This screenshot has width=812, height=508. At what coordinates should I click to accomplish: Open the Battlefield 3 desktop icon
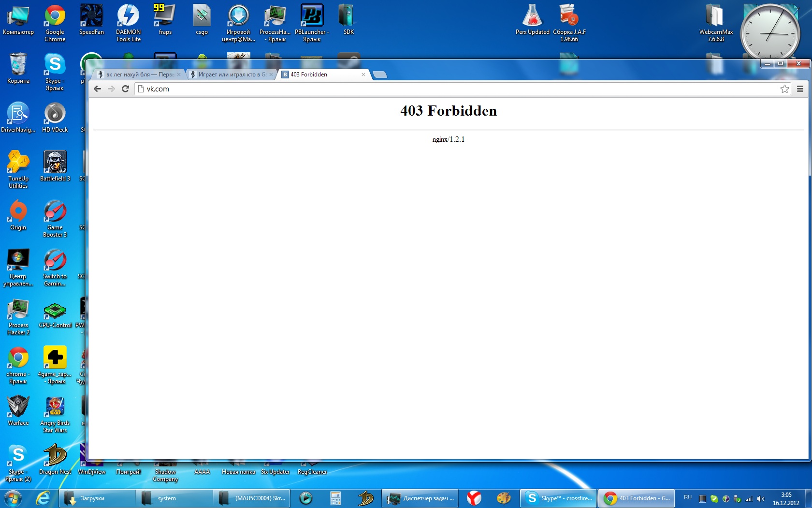[55, 165]
